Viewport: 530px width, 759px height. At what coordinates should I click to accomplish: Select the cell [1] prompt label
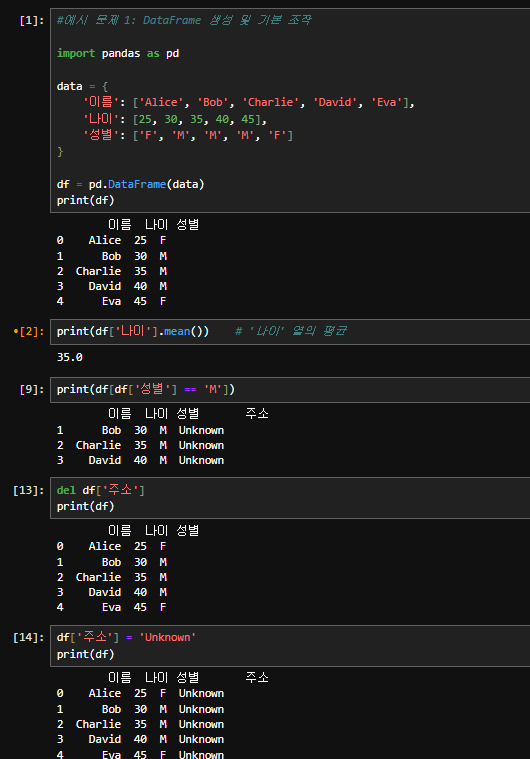[31, 20]
